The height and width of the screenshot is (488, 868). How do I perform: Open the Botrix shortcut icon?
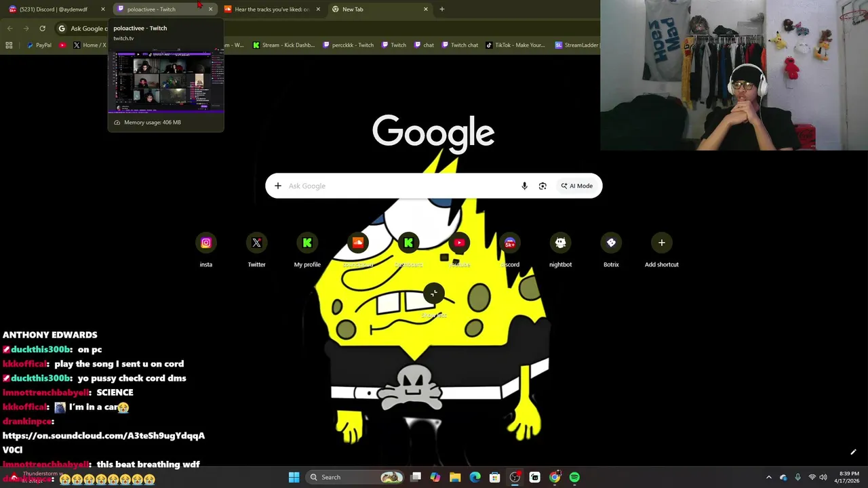(x=611, y=243)
